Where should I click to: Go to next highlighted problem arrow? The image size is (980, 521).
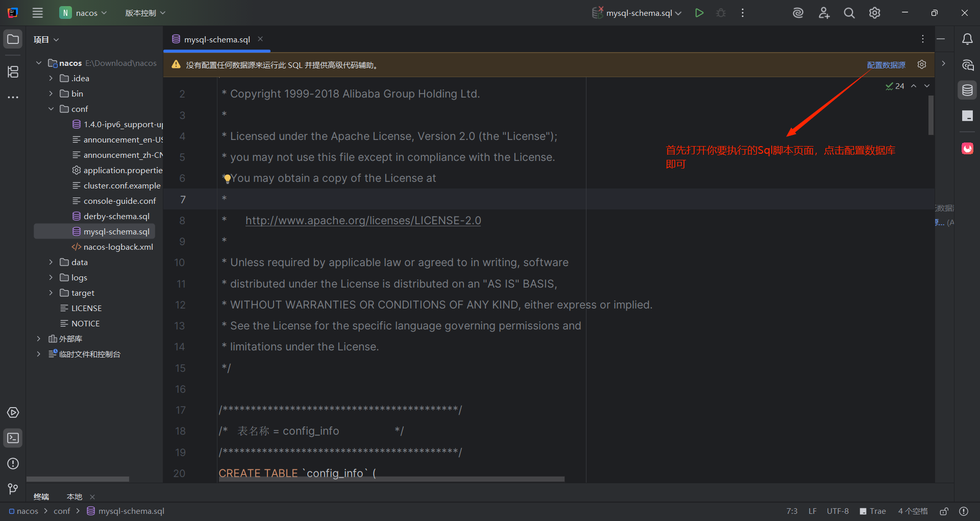(927, 86)
